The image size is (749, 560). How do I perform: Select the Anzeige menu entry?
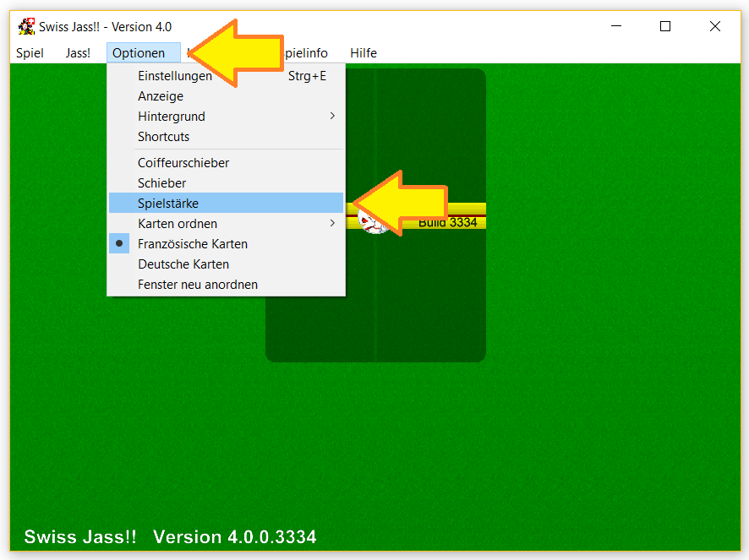226,96
